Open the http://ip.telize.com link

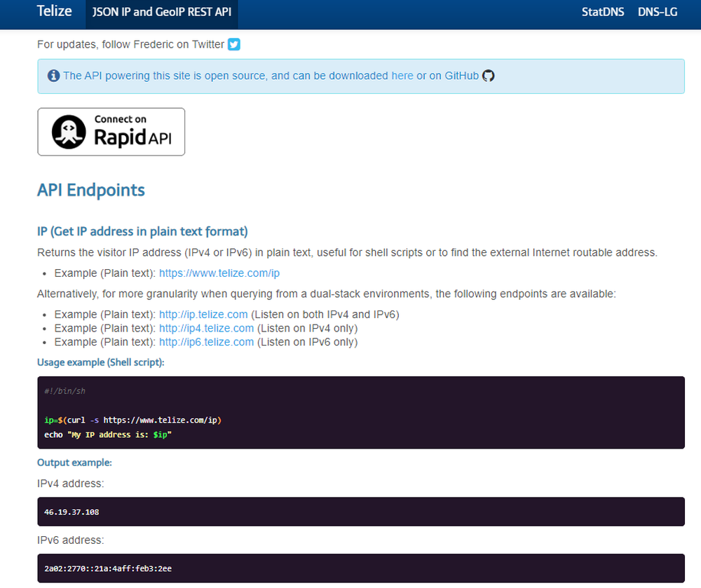pyautogui.click(x=203, y=315)
